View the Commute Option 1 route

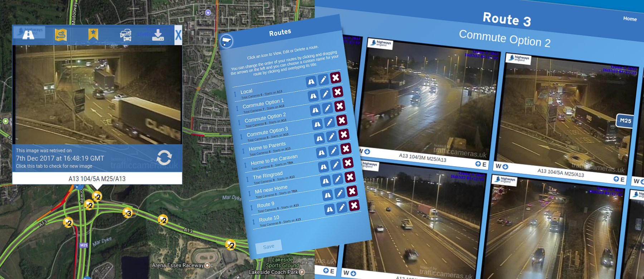313,96
